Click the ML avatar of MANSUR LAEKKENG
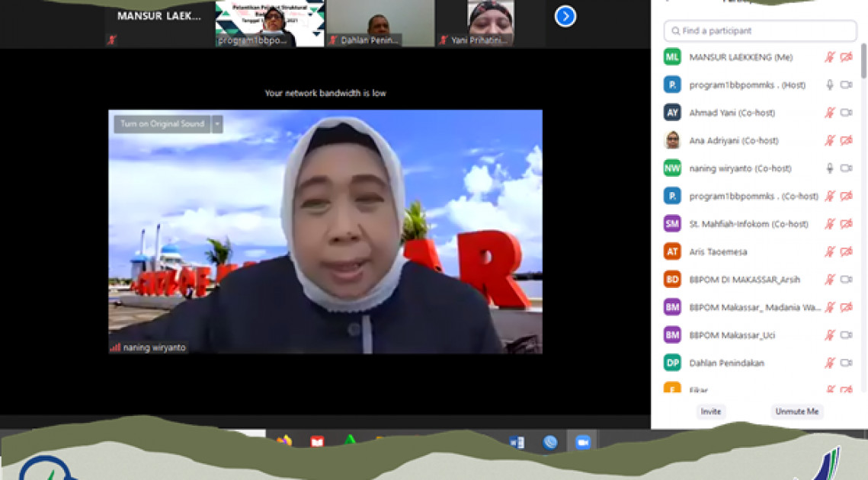 (x=672, y=57)
